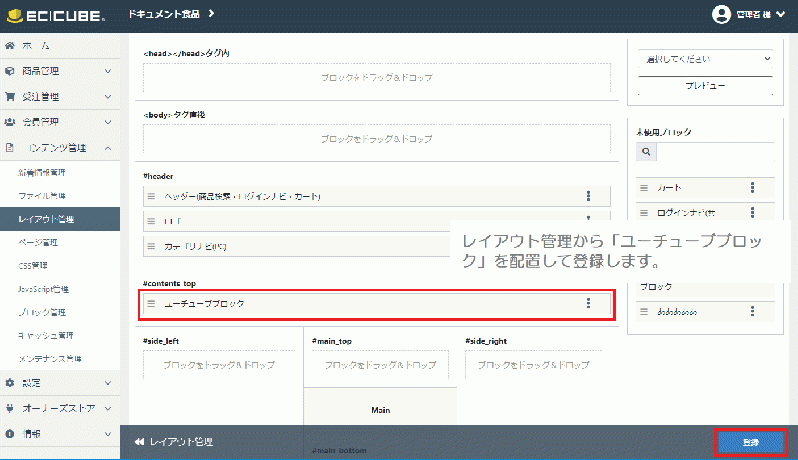798x460 pixels.
Task: Expand the 商品管理 sidebar menu
Action: pos(59,72)
